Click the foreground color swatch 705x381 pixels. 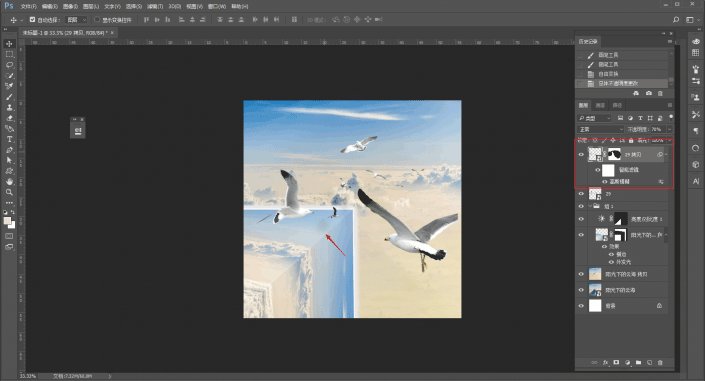click(x=7, y=220)
